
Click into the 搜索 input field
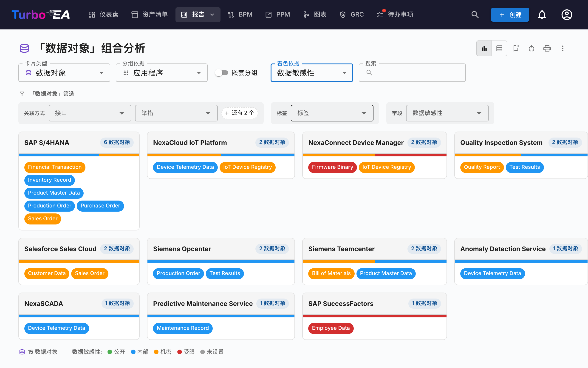(x=412, y=72)
